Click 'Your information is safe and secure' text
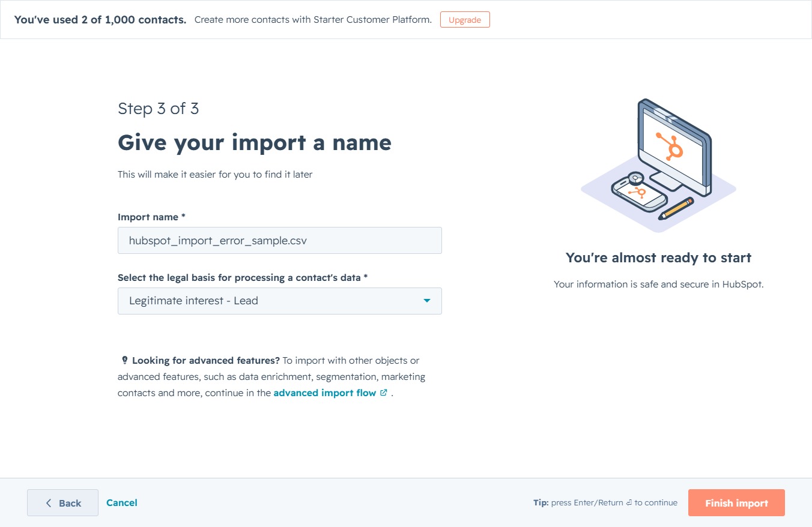Image resolution: width=812 pixels, height=527 pixels. (658, 284)
